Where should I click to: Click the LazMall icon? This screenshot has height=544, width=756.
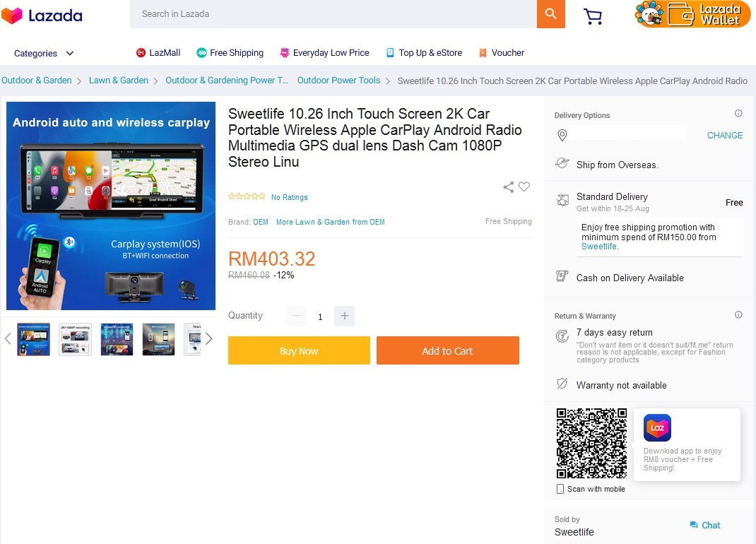pyautogui.click(x=141, y=53)
